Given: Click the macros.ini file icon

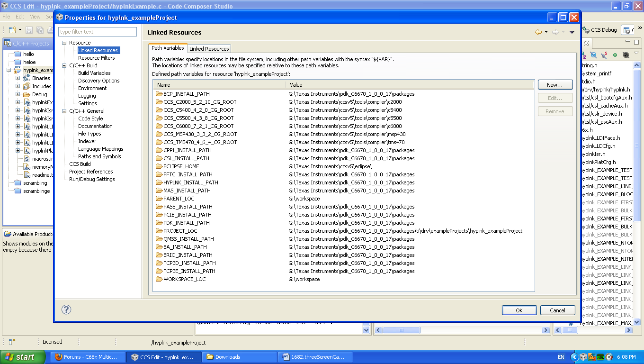Looking at the screenshot, I should [27, 159].
